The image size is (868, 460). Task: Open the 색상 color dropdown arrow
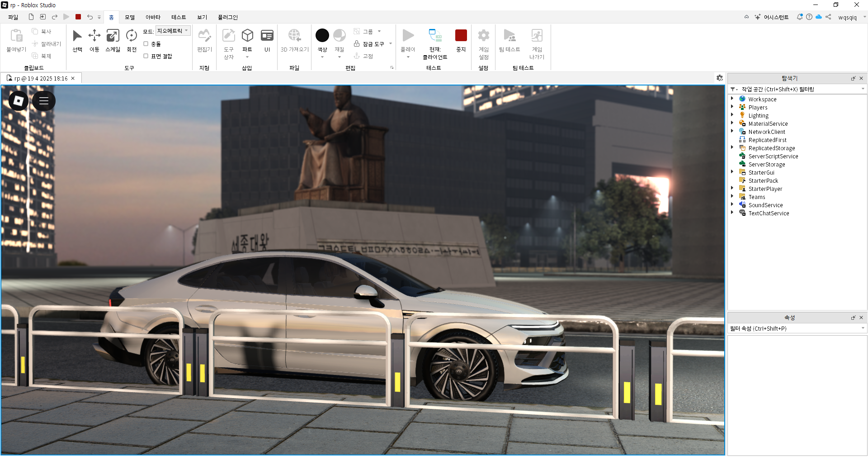click(322, 57)
